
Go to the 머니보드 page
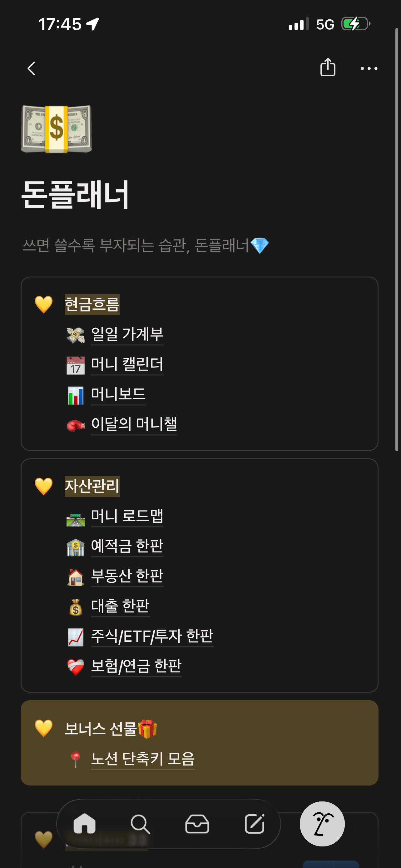point(118,394)
